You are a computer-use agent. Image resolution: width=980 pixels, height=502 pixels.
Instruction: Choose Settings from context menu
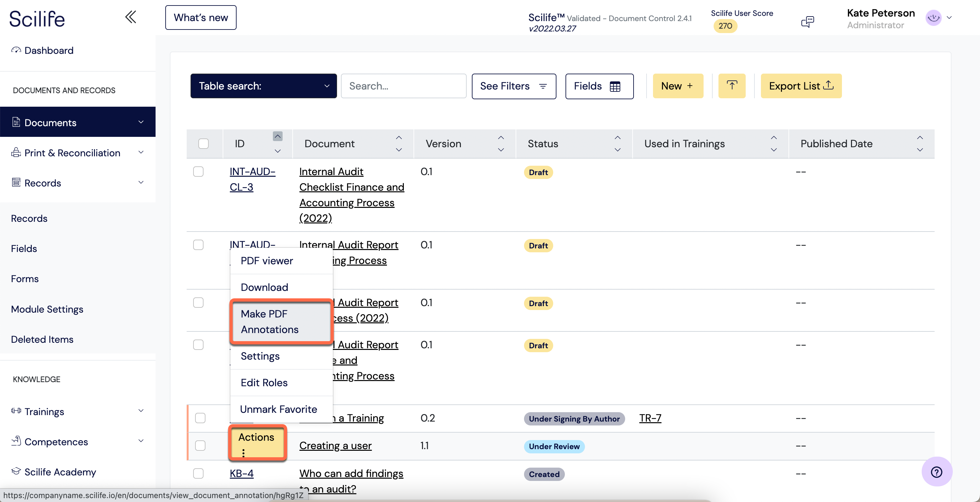click(282, 356)
